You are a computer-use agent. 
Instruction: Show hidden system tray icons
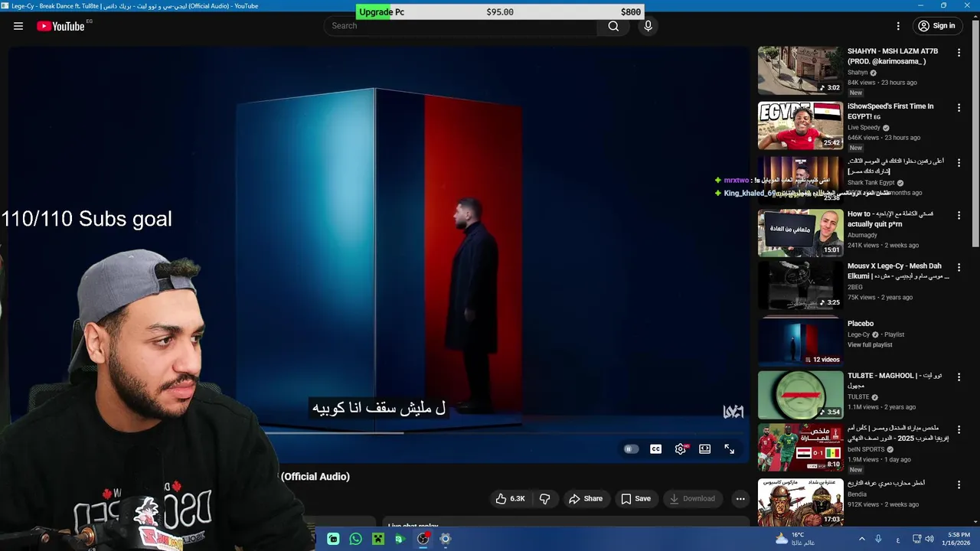click(861, 539)
